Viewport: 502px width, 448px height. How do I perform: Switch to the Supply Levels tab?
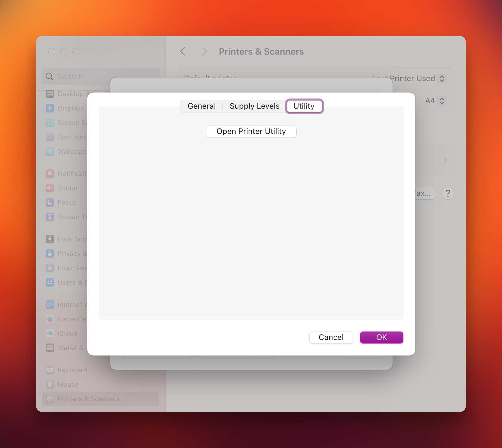(x=254, y=106)
